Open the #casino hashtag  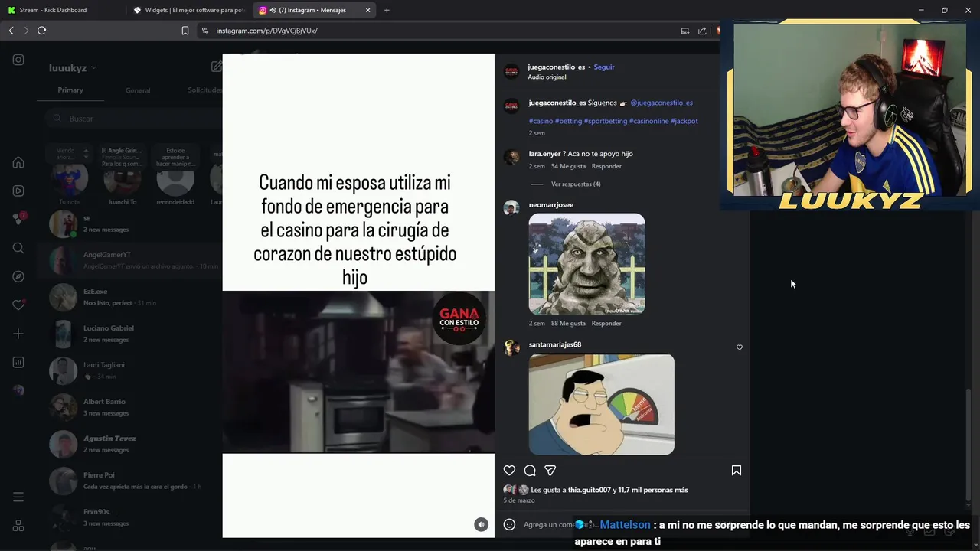(541, 121)
